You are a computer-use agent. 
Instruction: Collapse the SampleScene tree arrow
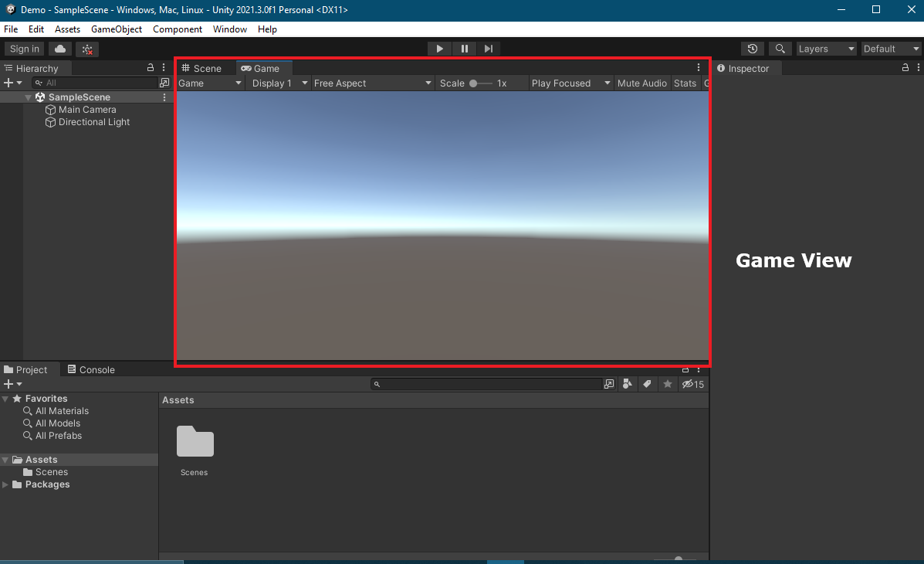tap(28, 97)
